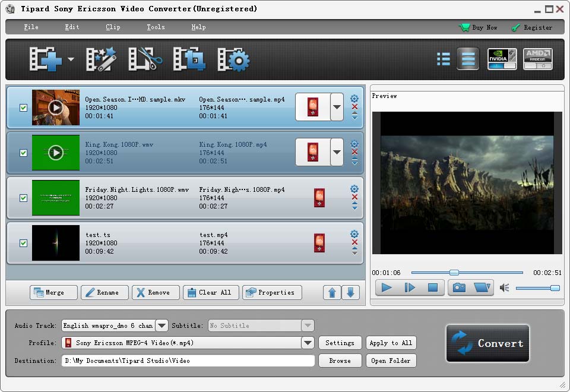Open the conversion Settings gear icon

point(233,59)
